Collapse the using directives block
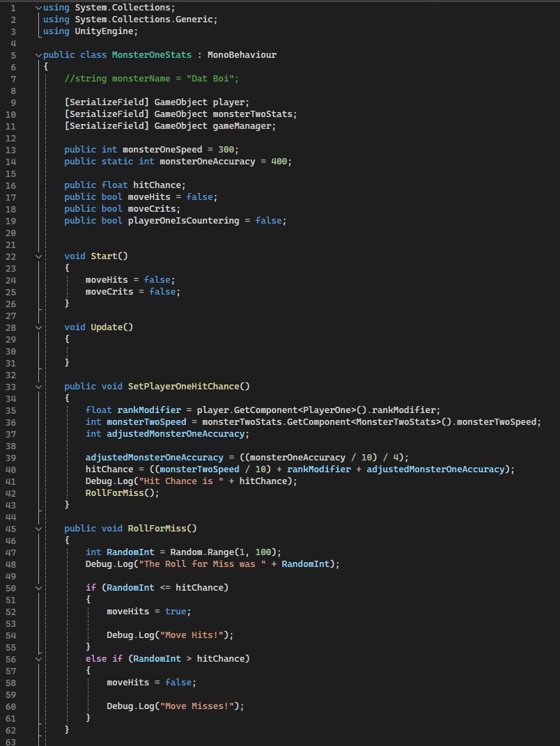The image size is (560, 746). 38,8
